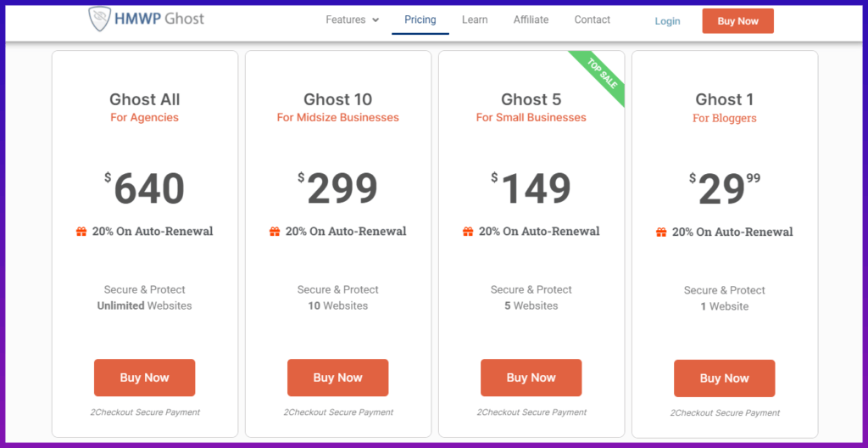This screenshot has width=868, height=448.
Task: Click the gift icon in Ghost 5 plan
Action: click(x=468, y=232)
